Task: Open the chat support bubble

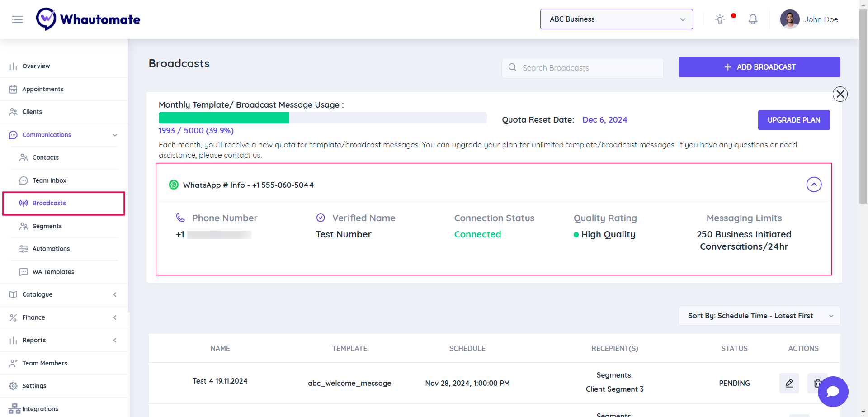Action: 833,392
